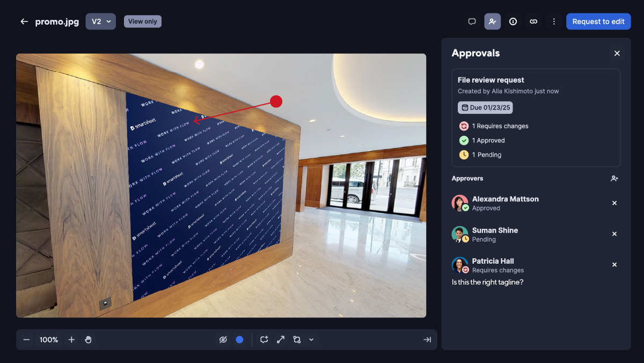This screenshot has width=644, height=363.
Task: Select the hand pan tool
Action: tap(88, 340)
